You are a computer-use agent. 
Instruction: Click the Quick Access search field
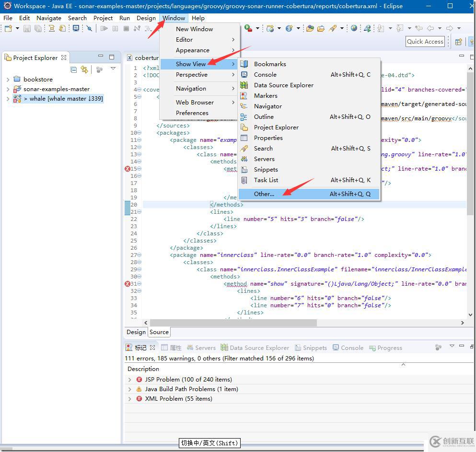click(x=425, y=42)
